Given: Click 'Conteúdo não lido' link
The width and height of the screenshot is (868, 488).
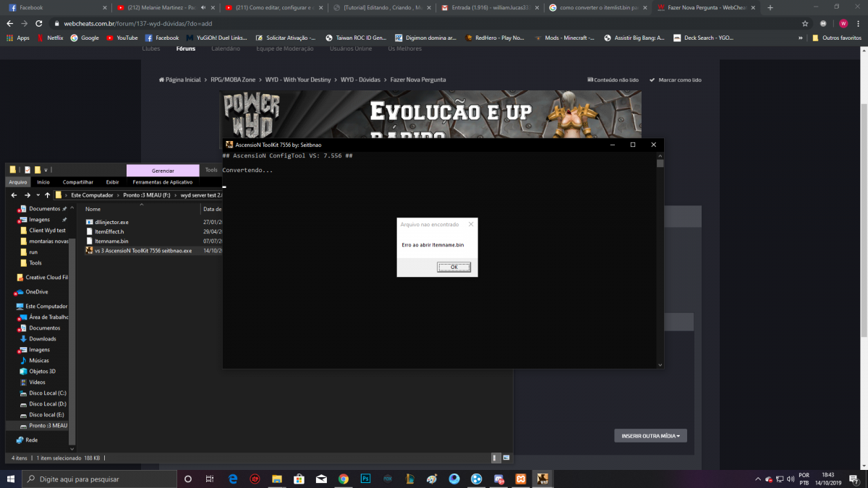Looking at the screenshot, I should coord(612,80).
